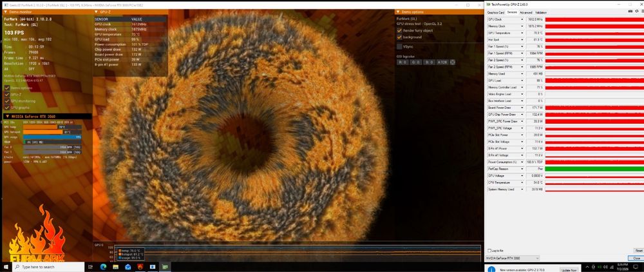Enable the VSync checkbox
Image resolution: width=644 pixels, height=272 pixels.
click(399, 46)
